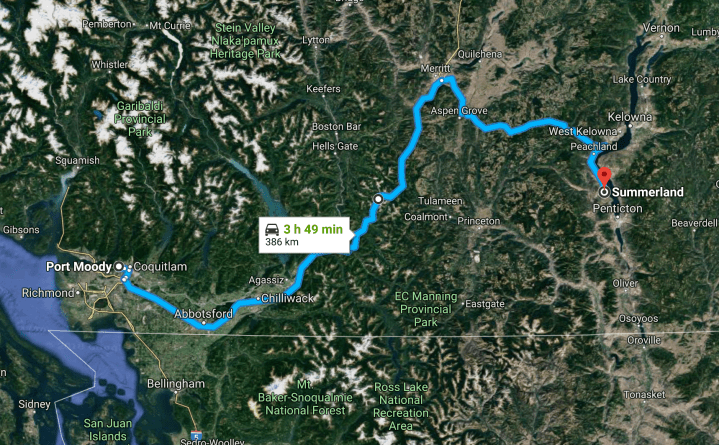Click the Summerland destination circle marker
Image resolution: width=719 pixels, height=445 pixels.
tap(604, 192)
